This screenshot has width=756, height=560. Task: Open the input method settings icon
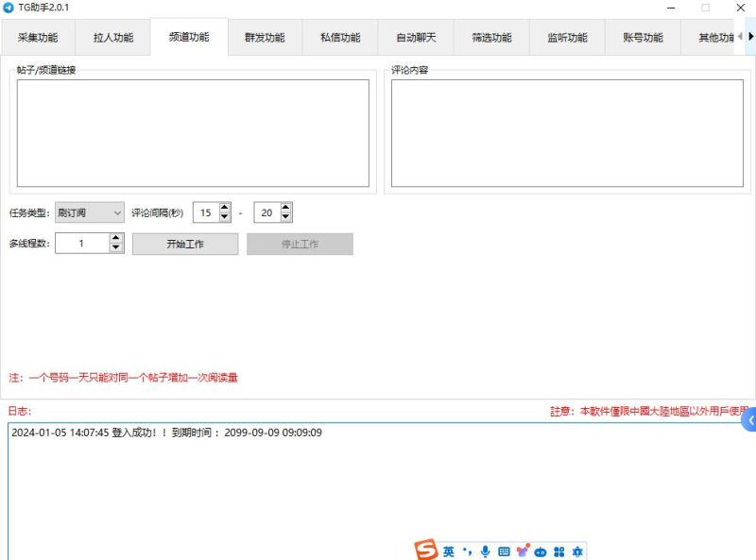pos(577,551)
